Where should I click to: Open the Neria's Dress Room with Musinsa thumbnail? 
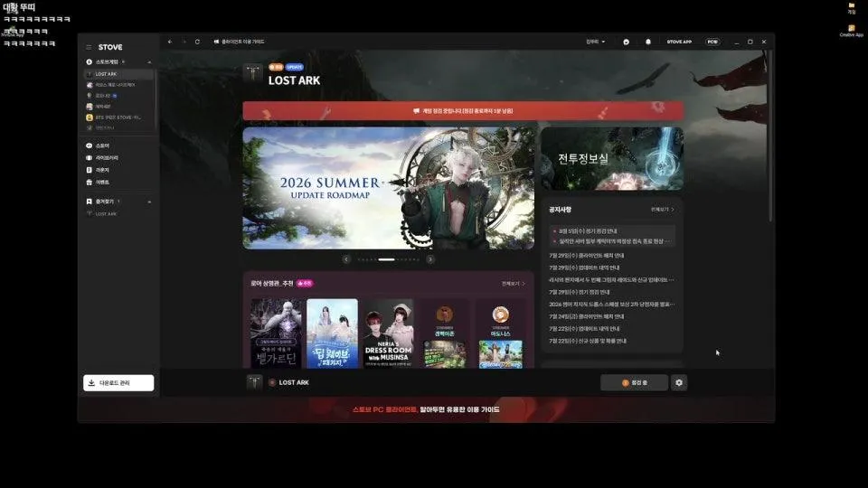[389, 333]
